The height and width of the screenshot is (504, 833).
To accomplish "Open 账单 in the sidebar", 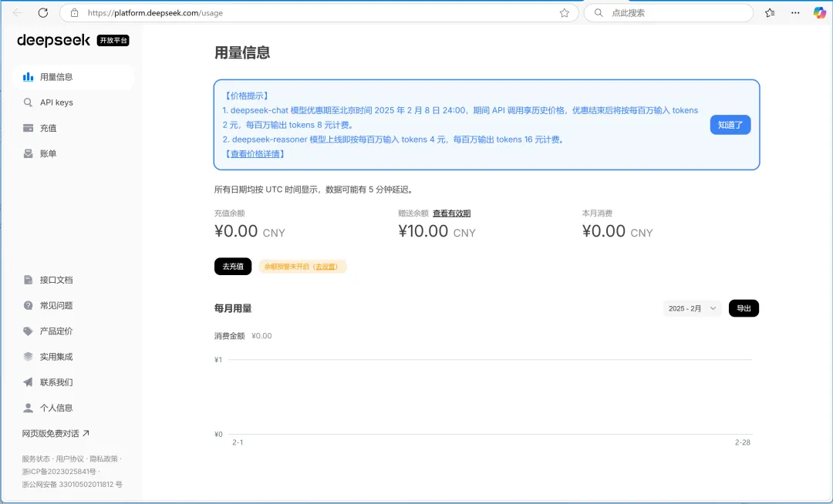I will click(73, 153).
